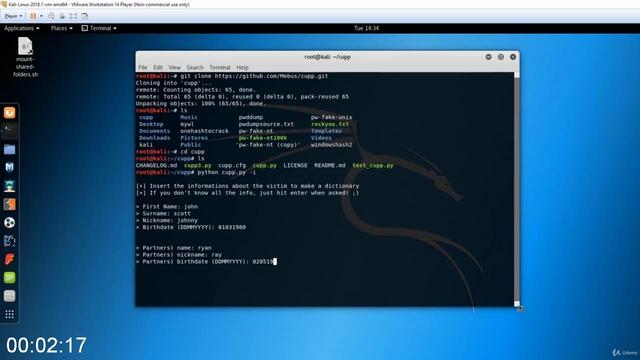Launch Maltego from the dock
Screen dimensions: 640x360
9,241
